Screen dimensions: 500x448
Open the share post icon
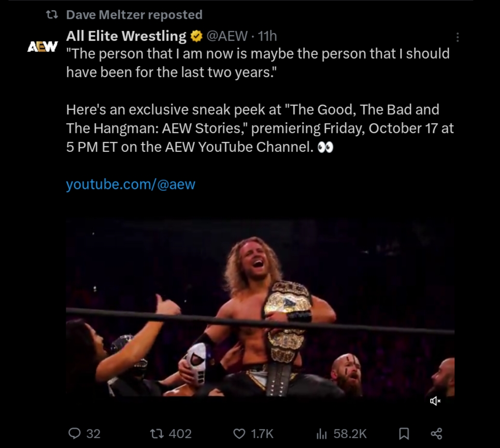tap(436, 433)
